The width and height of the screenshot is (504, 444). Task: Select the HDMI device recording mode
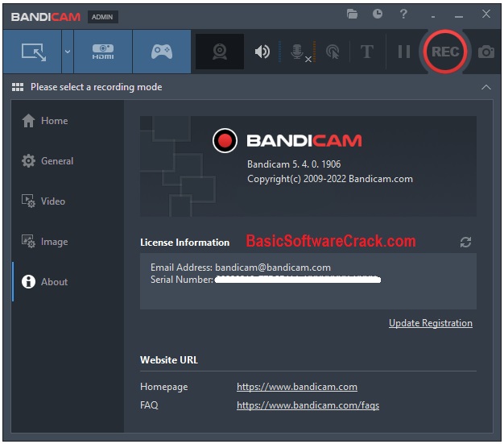point(103,52)
